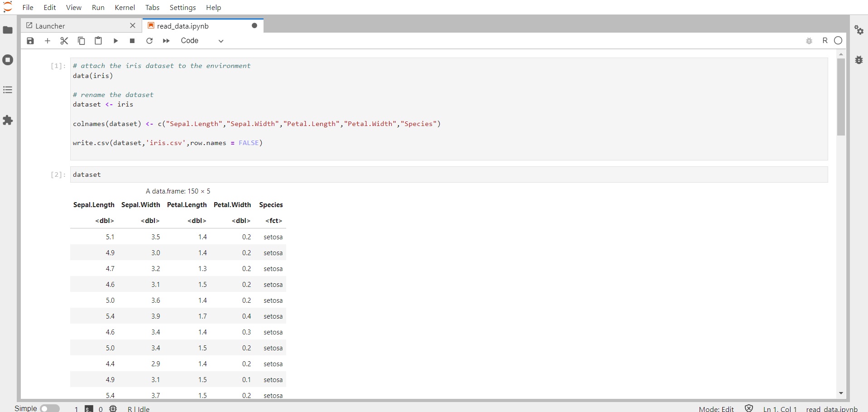Viewport: 868px width, 412px height.
Task: Save the notebook with the disk icon
Action: pos(30,41)
